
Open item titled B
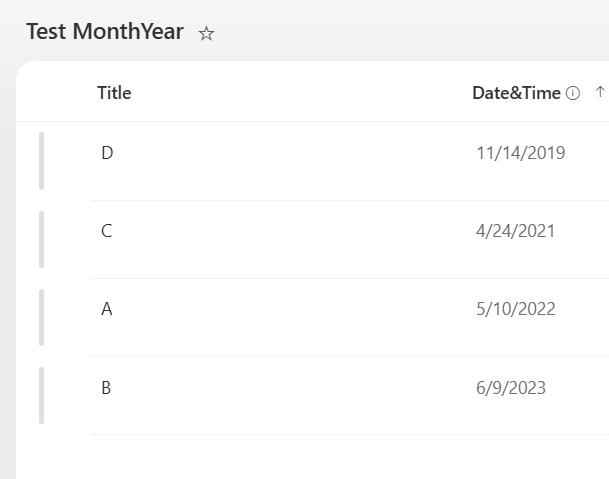tap(106, 388)
